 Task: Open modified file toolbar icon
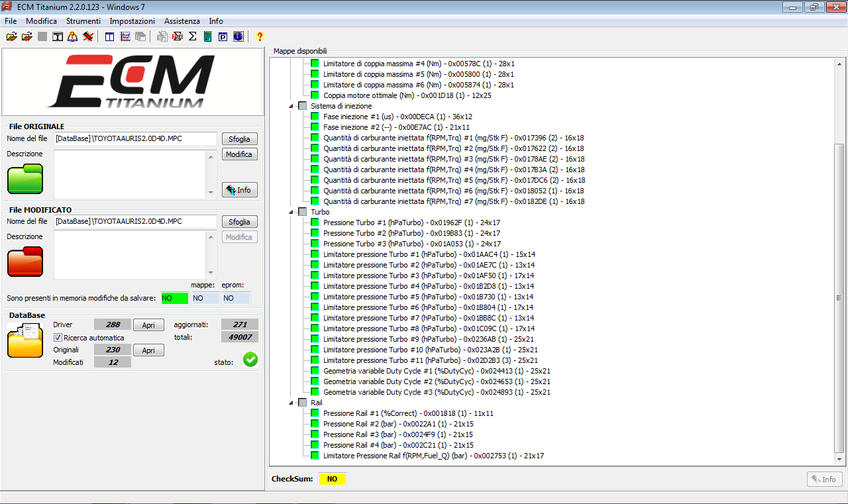(26, 36)
